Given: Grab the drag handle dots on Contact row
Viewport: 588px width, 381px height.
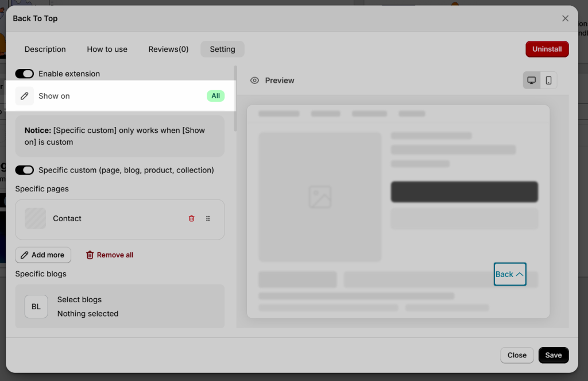Looking at the screenshot, I should tap(208, 218).
